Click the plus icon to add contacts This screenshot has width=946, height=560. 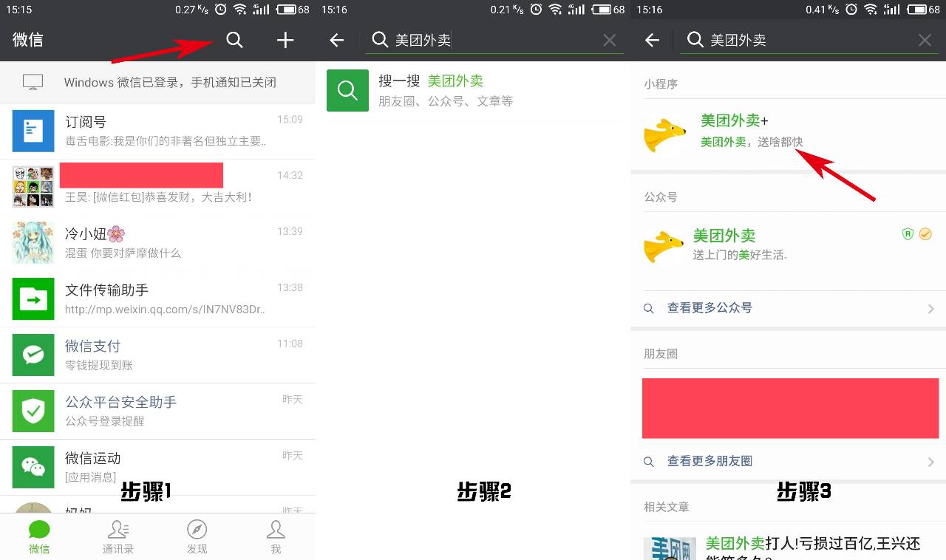285,40
